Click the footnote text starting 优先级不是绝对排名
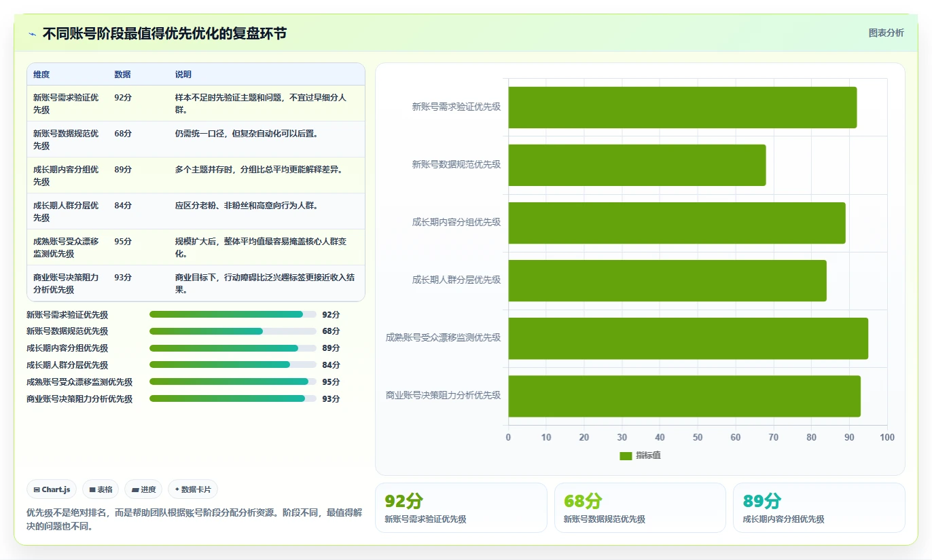 coord(194,519)
